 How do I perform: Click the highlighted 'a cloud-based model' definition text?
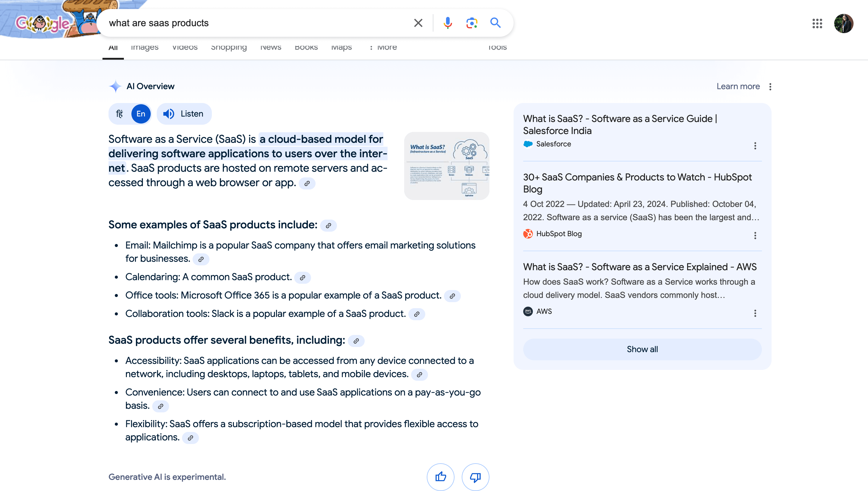pos(248,153)
